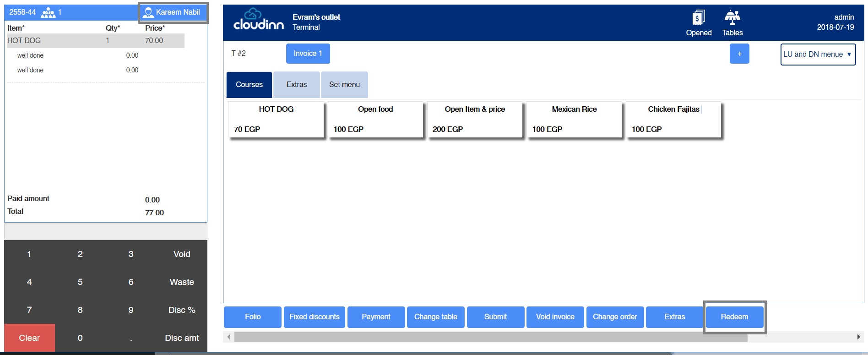
Task: Tap keypad digit 4
Action: [x=29, y=282]
